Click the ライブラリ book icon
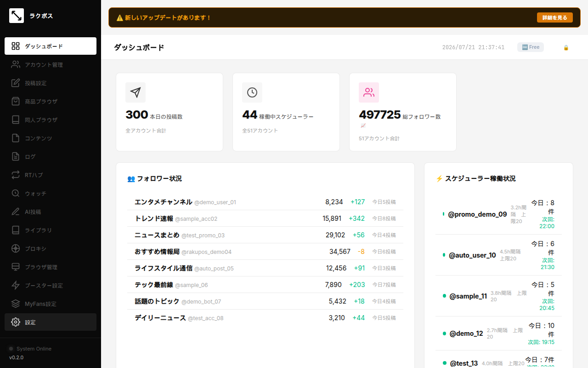 tap(16, 230)
